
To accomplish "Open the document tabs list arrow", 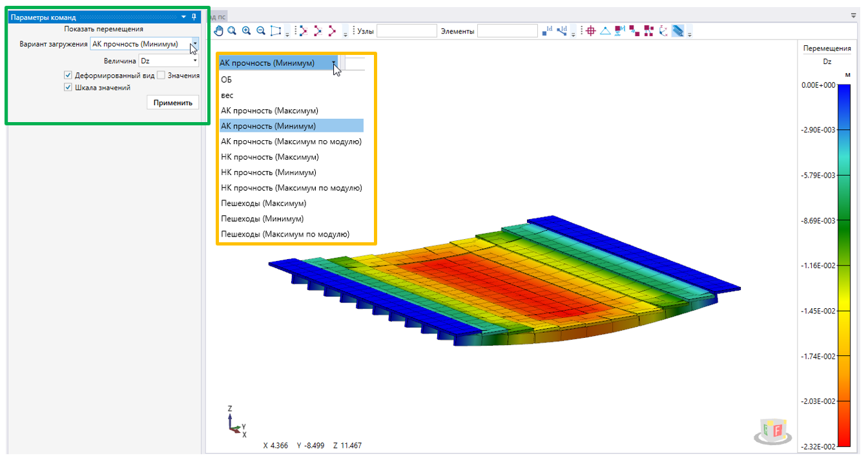I will click(x=853, y=14).
